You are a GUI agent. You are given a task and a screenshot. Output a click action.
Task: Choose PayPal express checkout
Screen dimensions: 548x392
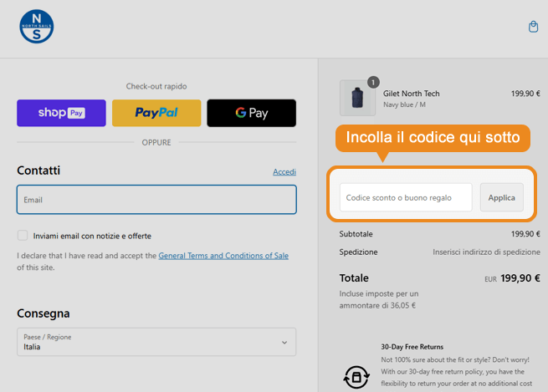(156, 113)
